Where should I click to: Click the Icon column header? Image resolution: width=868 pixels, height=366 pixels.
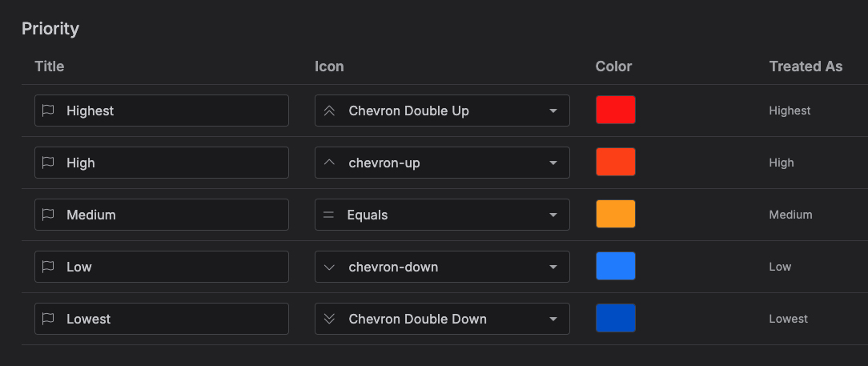click(x=329, y=66)
